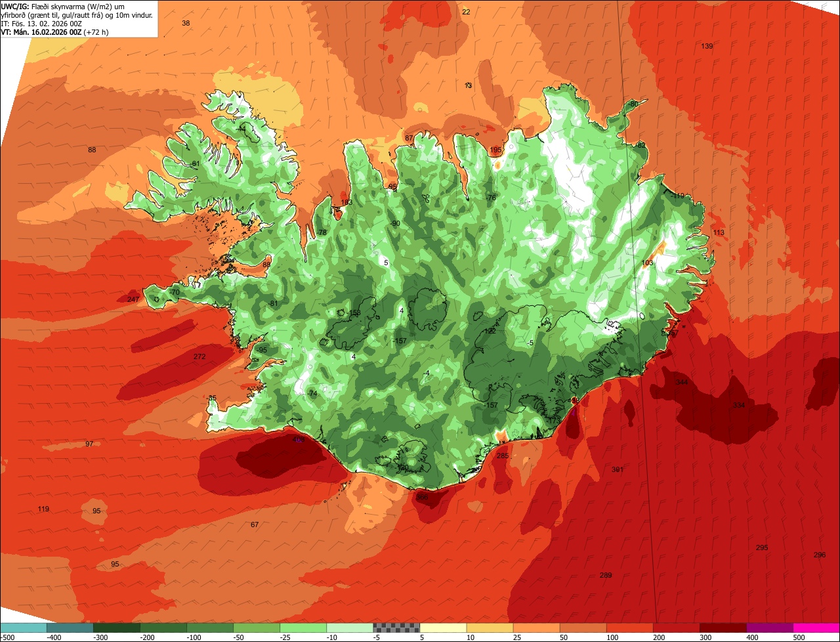Viewport: 840px width, 642px height.
Task: Click the 'IT: Fös. 13. 02. 2026 00Z' line
Action: pos(41,24)
